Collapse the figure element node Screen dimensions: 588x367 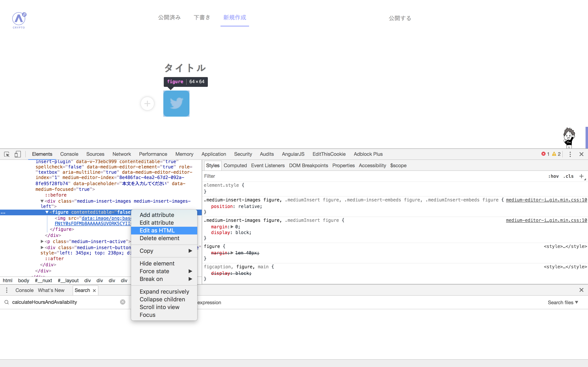pos(47,212)
